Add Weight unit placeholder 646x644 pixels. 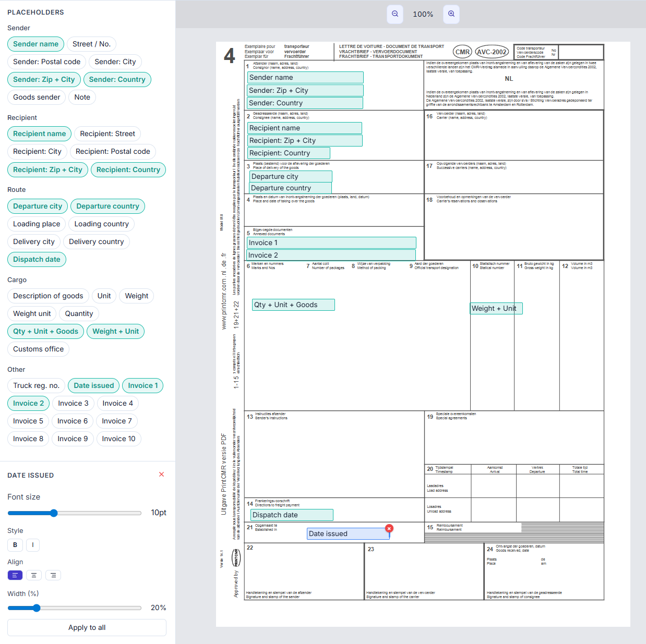coord(32,313)
